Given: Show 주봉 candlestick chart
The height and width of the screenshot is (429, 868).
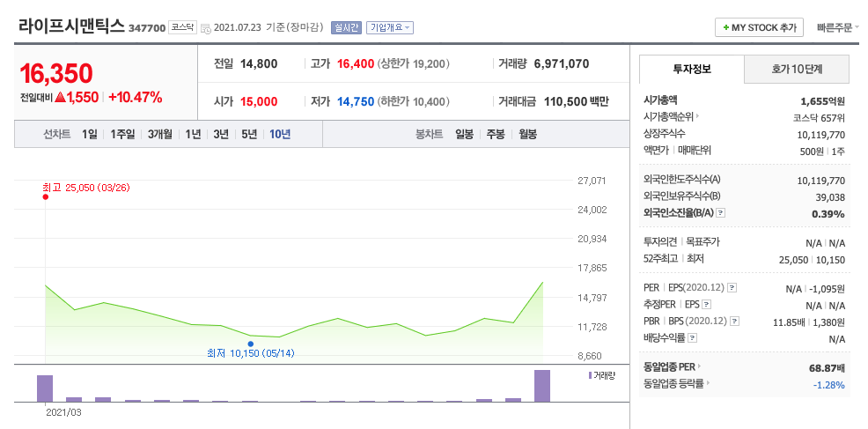Looking at the screenshot, I should tap(496, 134).
